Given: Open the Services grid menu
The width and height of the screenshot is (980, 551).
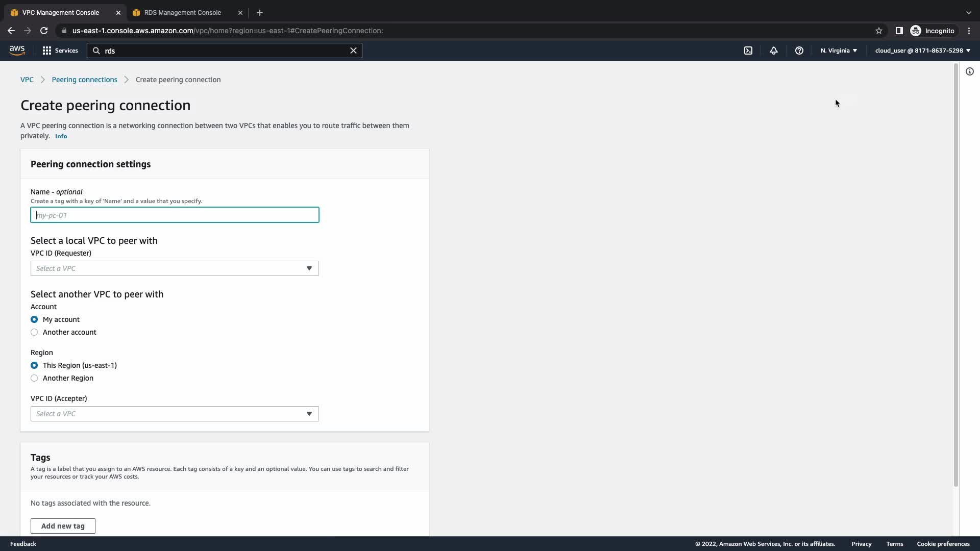Looking at the screenshot, I should [60, 51].
